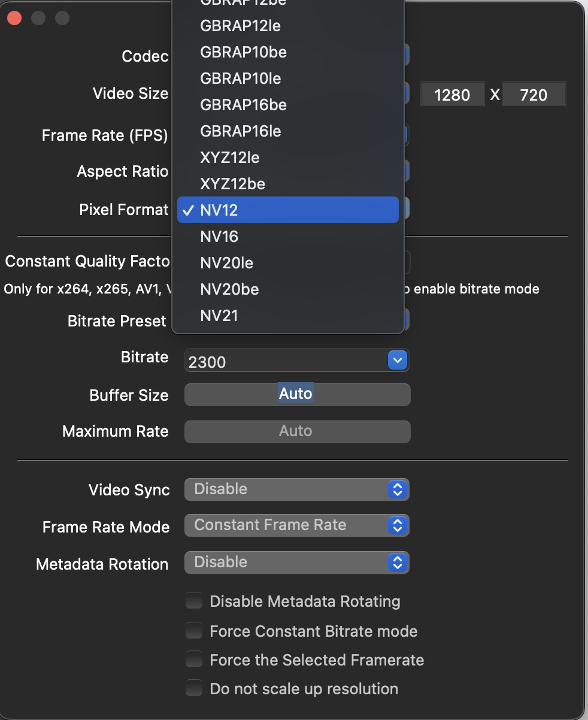Select NV16 from pixel format list

pos(219,237)
